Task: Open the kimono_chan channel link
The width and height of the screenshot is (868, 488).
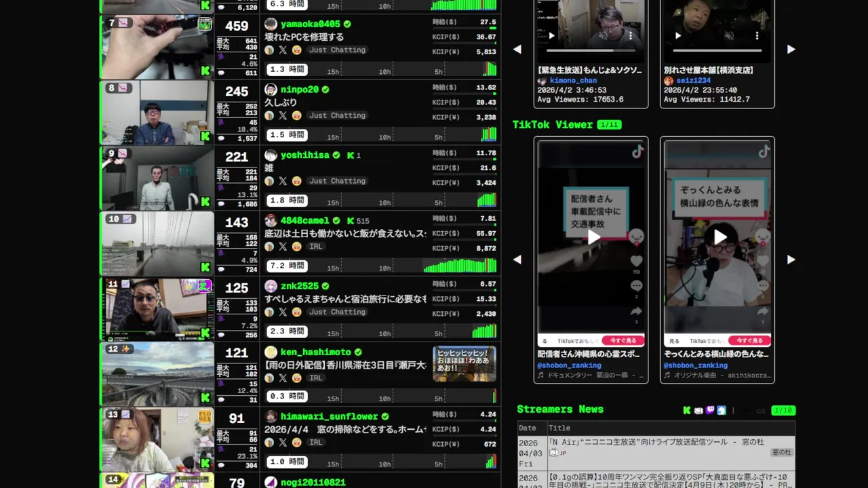Action: pyautogui.click(x=573, y=81)
